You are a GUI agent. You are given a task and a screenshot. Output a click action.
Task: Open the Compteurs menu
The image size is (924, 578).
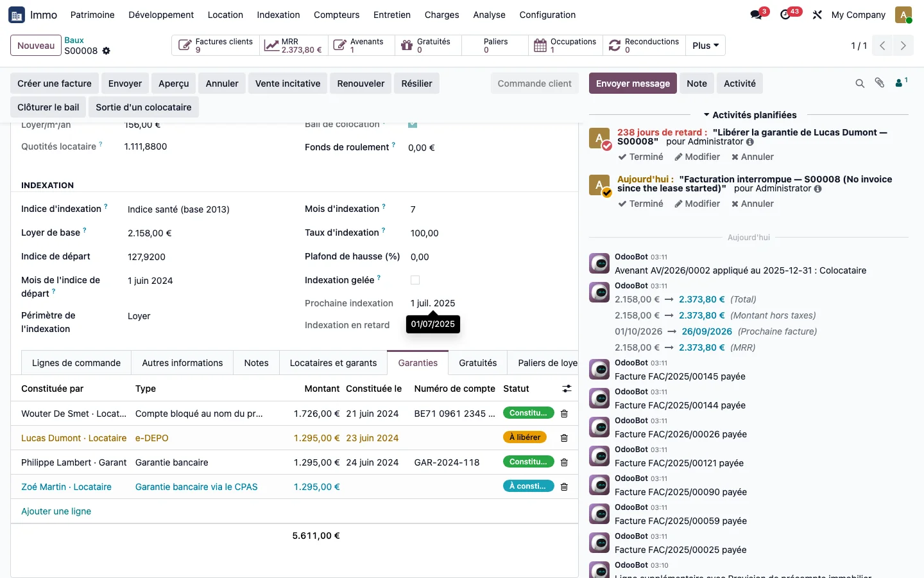(336, 15)
